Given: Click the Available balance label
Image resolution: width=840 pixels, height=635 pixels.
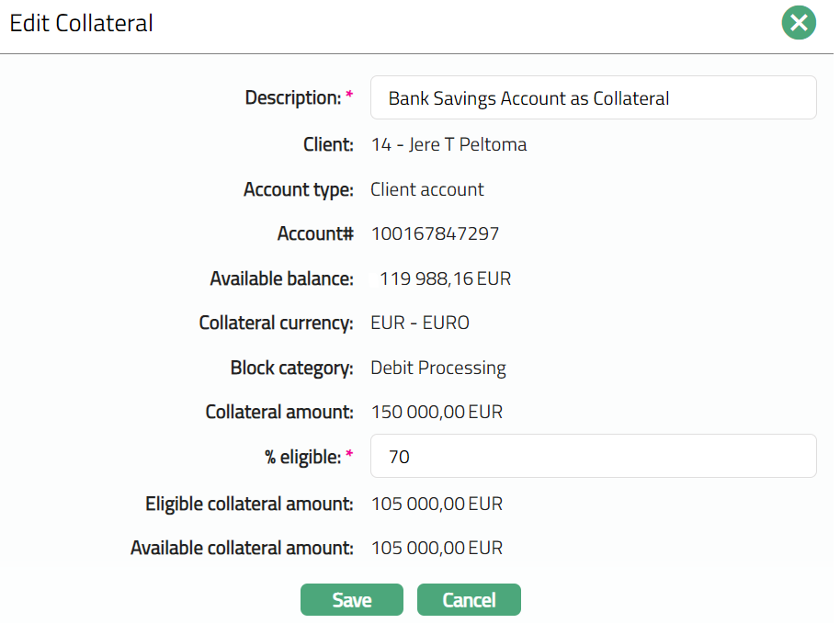Looking at the screenshot, I should (x=281, y=279).
